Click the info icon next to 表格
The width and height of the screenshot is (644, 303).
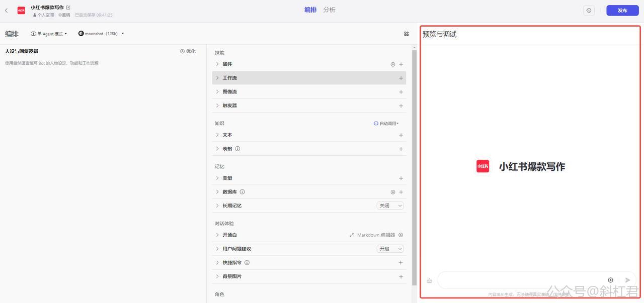237,149
